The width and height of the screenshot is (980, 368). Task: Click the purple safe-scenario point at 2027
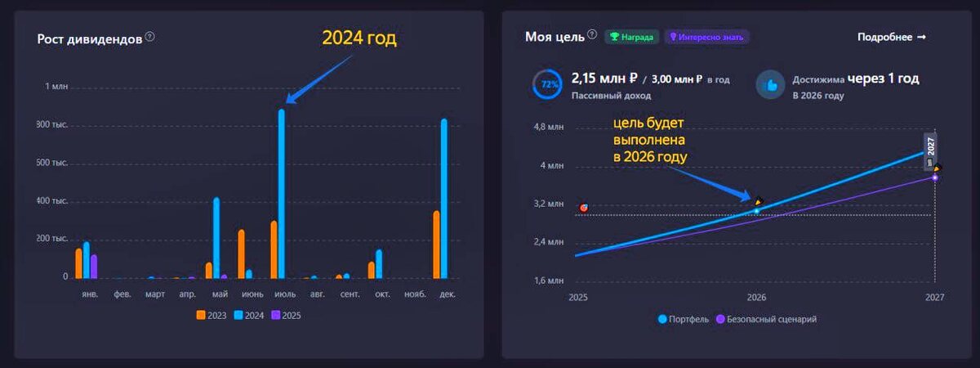pyautogui.click(x=934, y=177)
